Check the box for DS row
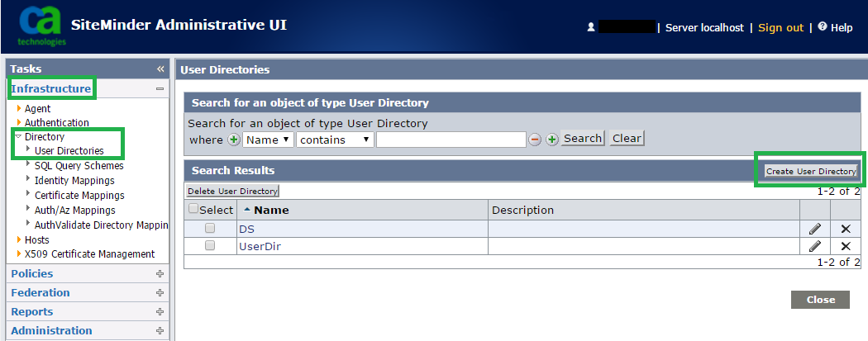 210,228
